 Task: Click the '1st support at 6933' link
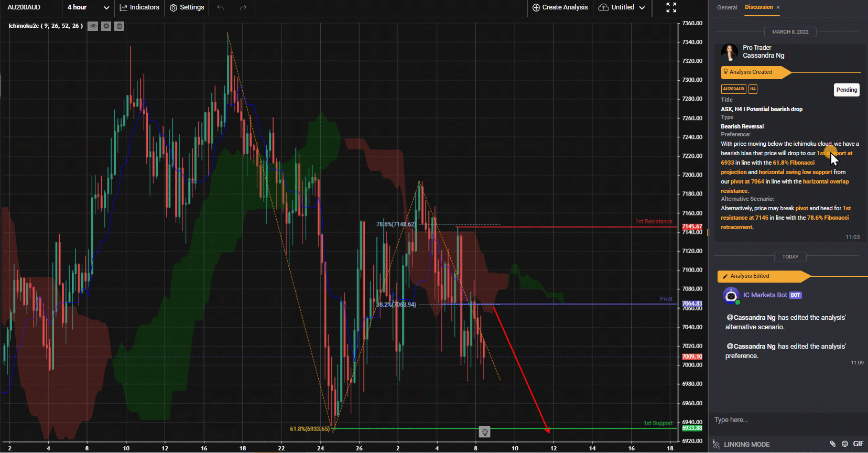[x=786, y=158]
